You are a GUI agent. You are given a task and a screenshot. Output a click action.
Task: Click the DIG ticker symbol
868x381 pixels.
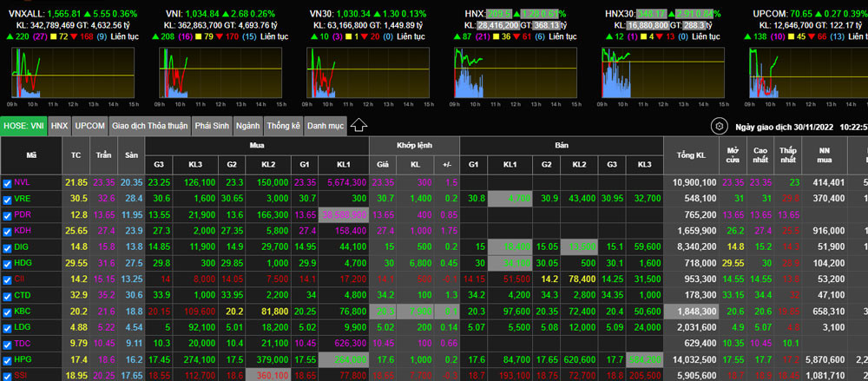click(x=22, y=246)
